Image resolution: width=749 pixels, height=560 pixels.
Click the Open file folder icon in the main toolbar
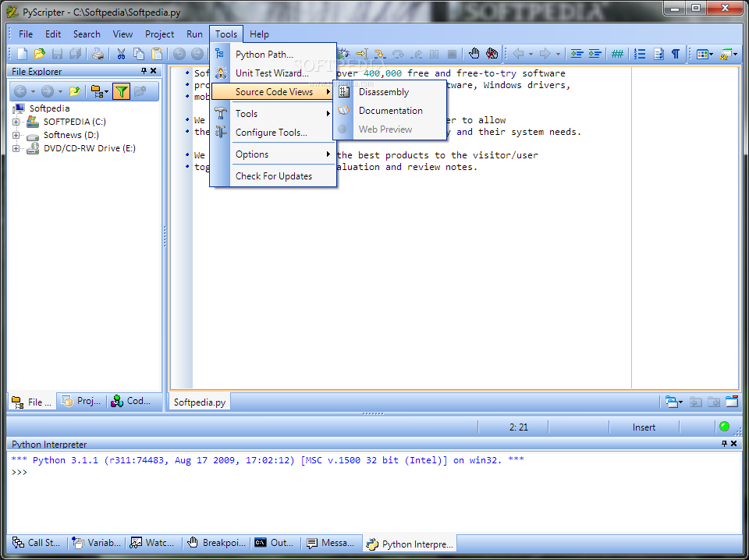click(x=40, y=54)
